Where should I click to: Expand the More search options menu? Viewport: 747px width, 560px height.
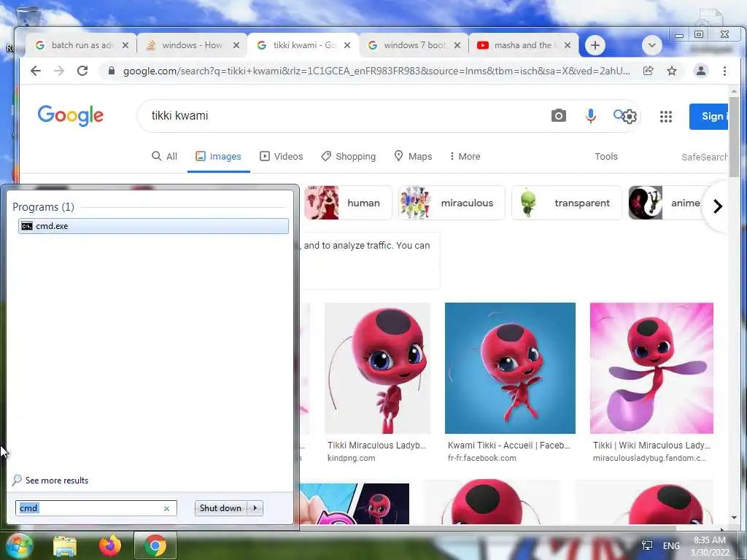tap(465, 156)
